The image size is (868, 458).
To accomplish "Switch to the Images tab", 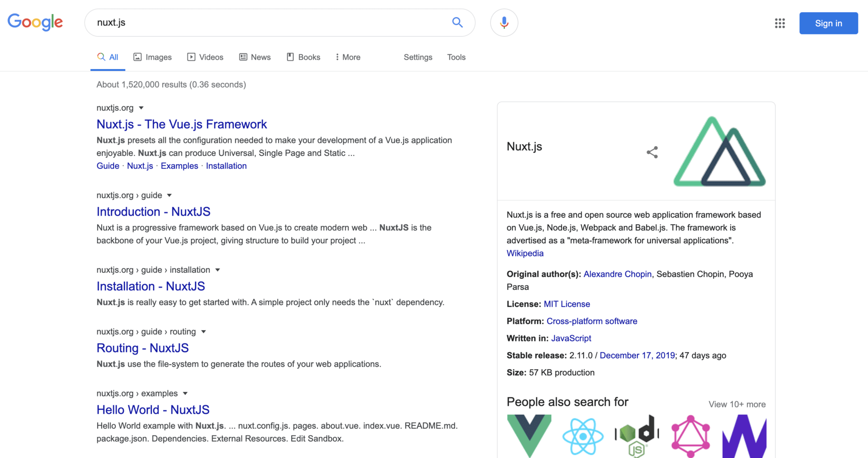I will point(152,57).
